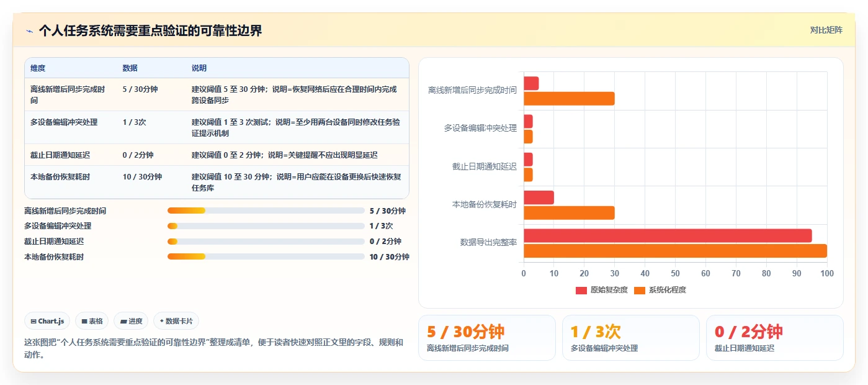Viewport: 868px width, 385px height.
Task: Click description starting 建议阈值 1 至 3 次测试
Action: pyautogui.click(x=296, y=127)
